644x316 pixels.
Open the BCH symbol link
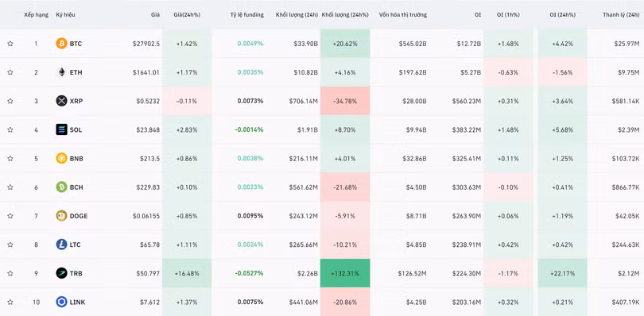76,187
